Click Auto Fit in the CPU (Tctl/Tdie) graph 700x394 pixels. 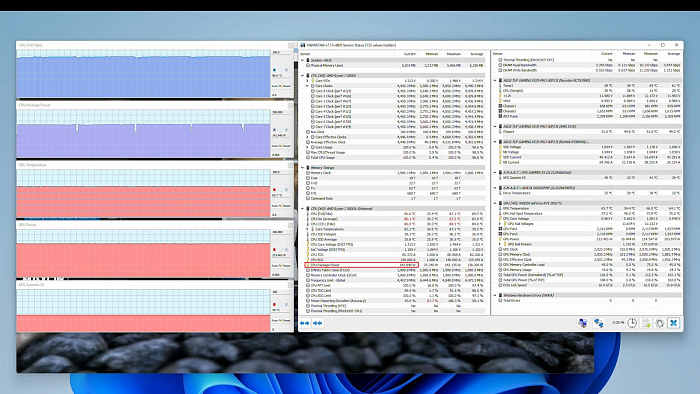276,86
